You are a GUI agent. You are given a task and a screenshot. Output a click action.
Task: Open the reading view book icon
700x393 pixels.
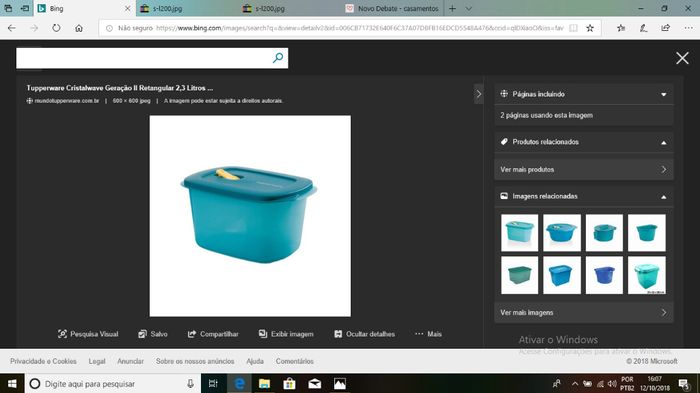(x=574, y=28)
